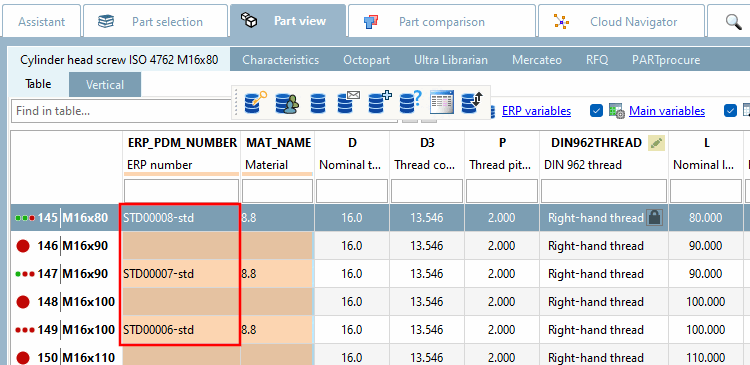Click the empty ERP number cell in row 146
The height and width of the screenshot is (365, 750).
(x=181, y=246)
